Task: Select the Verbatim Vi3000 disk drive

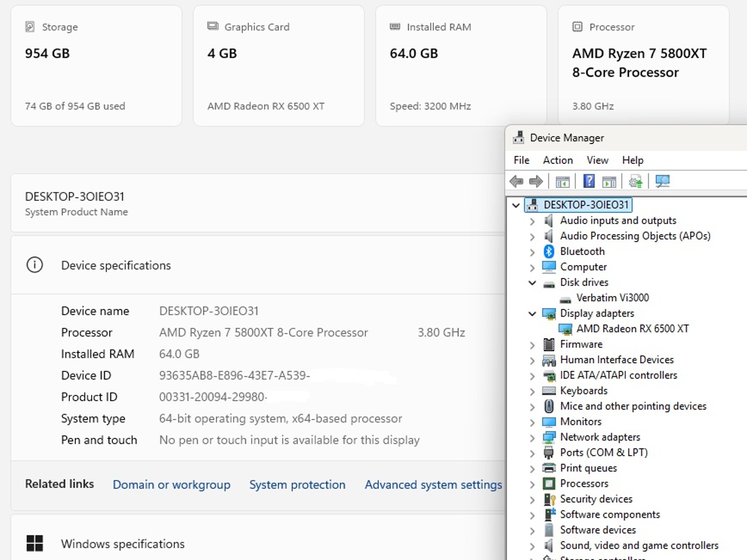Action: click(612, 298)
